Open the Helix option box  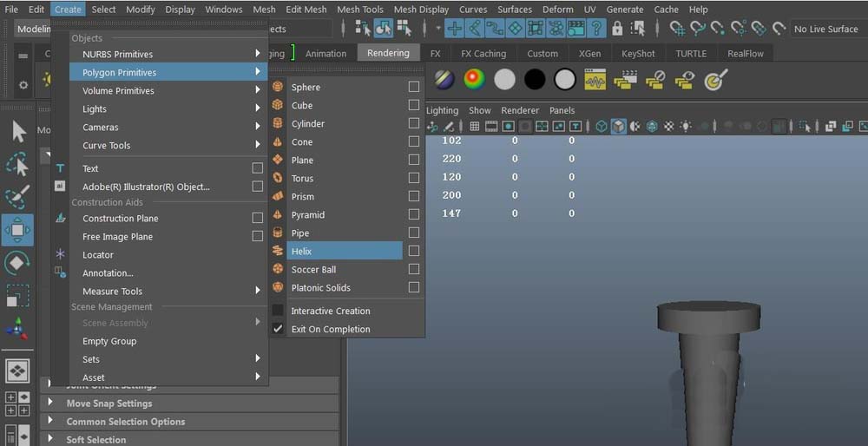click(x=413, y=252)
